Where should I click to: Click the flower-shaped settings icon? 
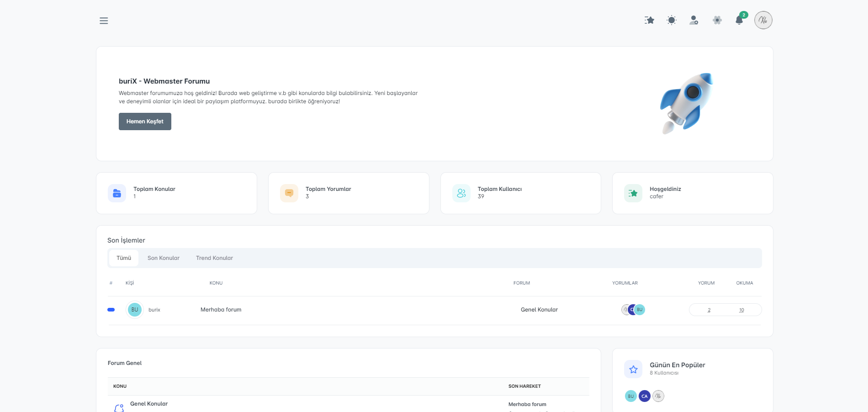point(717,20)
